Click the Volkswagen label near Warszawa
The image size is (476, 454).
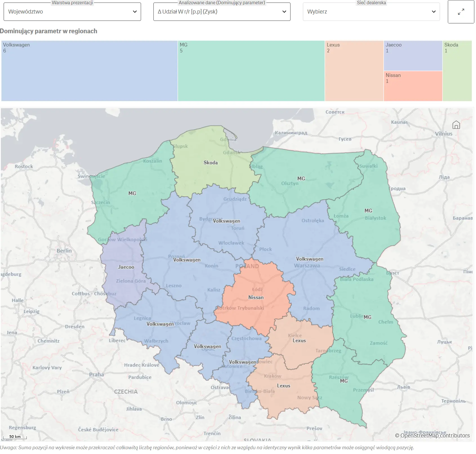pos(310,259)
